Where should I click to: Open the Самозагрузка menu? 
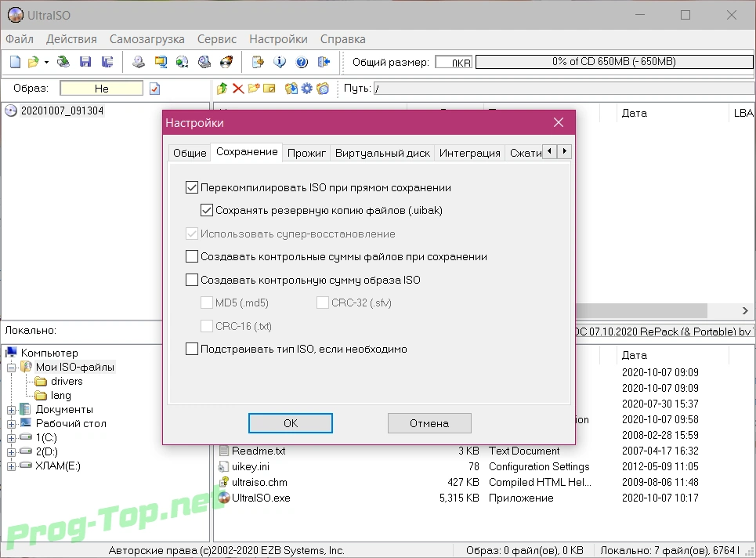pyautogui.click(x=146, y=39)
